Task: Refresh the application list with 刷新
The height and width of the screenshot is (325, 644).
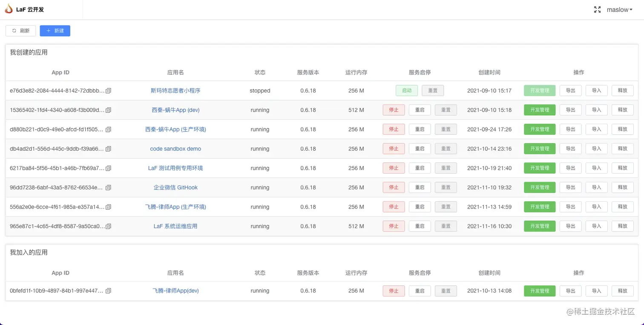Action: point(21,31)
